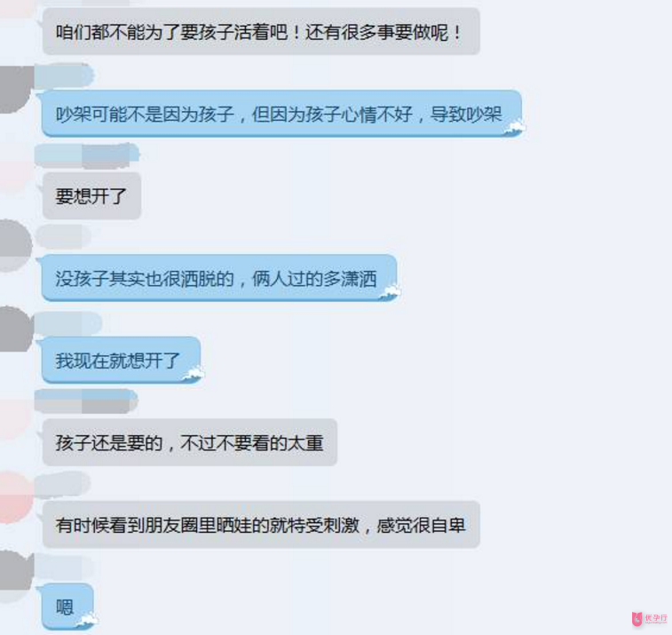
Task: Open the pink avatar beside "有时候看到朋友圈里晒娃的"
Action: (16, 497)
